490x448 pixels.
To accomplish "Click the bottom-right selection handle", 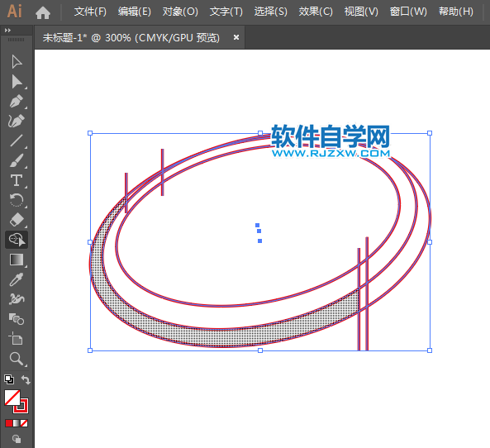I will [x=430, y=350].
